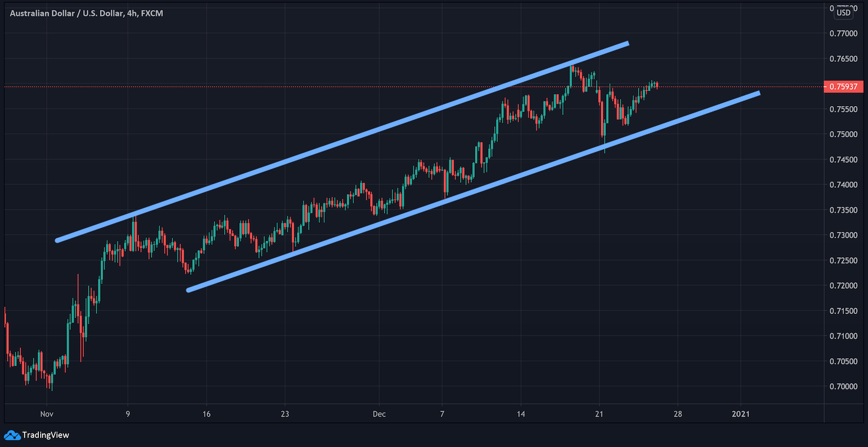This screenshot has height=447, width=868.
Task: Click the 14 date label on time axis
Action: coord(521,414)
